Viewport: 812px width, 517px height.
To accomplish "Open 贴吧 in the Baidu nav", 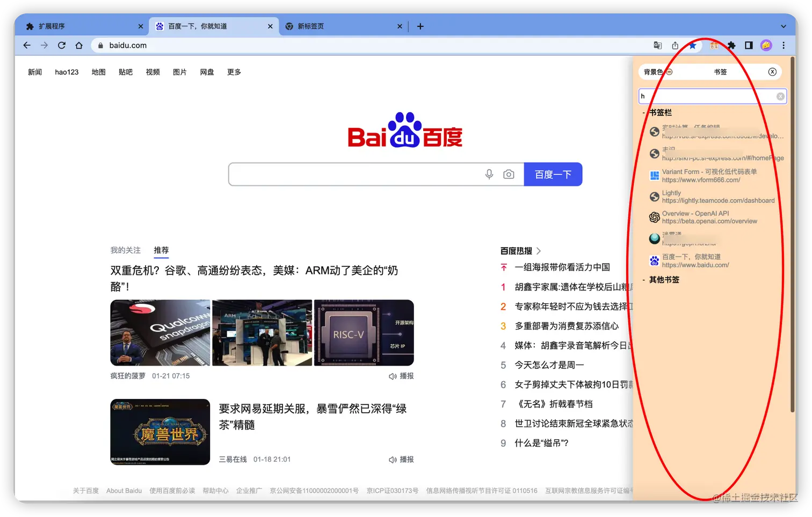I will 126,72.
